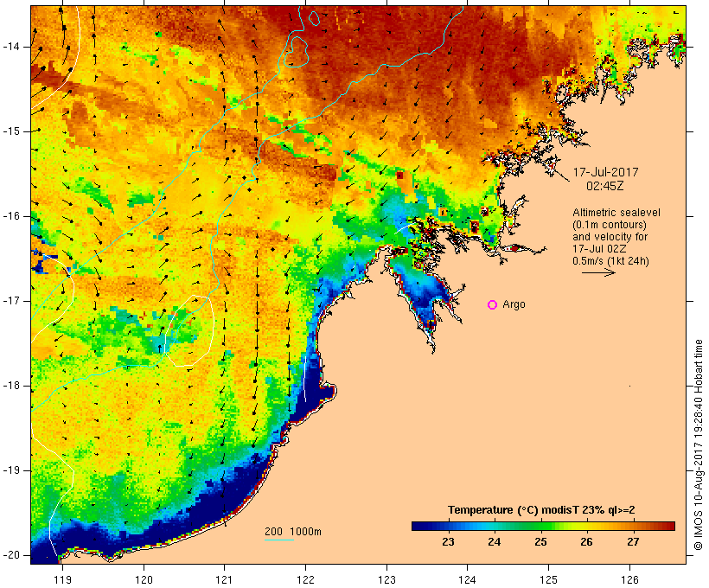This screenshot has height=588, width=709.
Task: Click the magenta Argo float marker
Action: pos(493,305)
